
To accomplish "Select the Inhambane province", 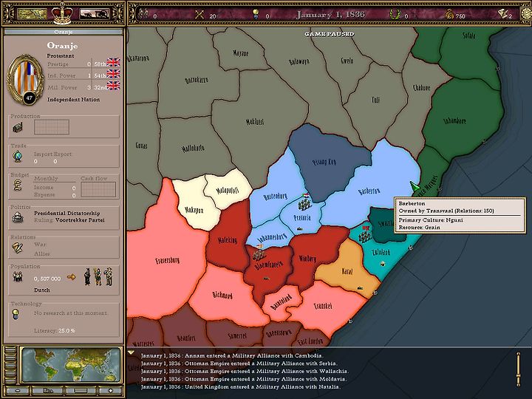I will pyautogui.click(x=454, y=120).
